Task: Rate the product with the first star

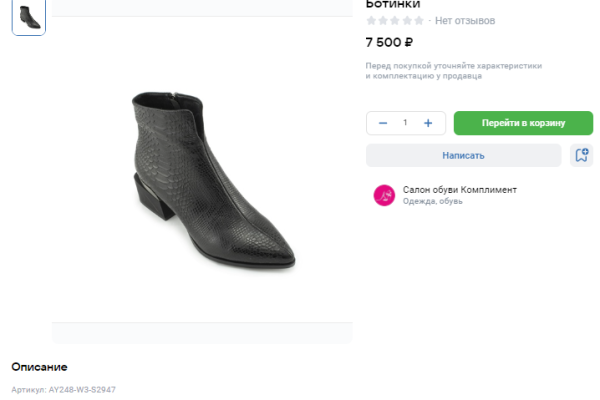Action: [372, 21]
